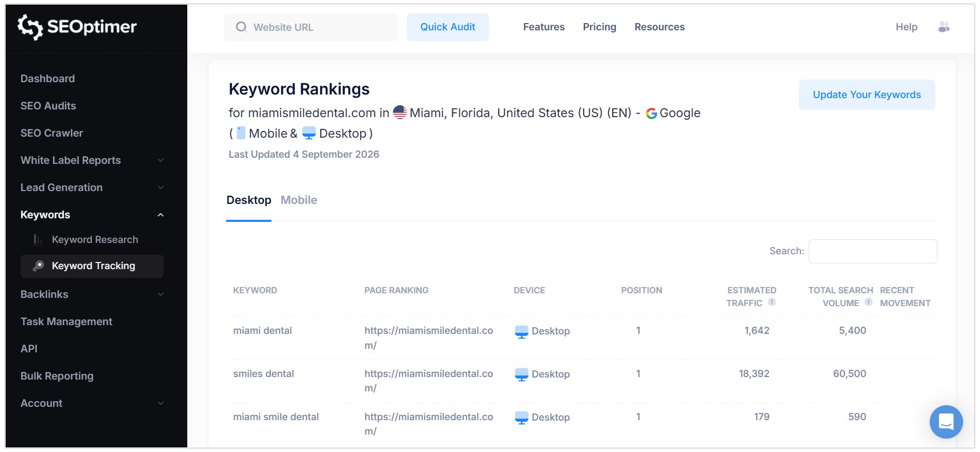Image resolution: width=980 pixels, height=452 pixels.
Task: Click the Keyword Research chart icon
Action: [x=38, y=239]
